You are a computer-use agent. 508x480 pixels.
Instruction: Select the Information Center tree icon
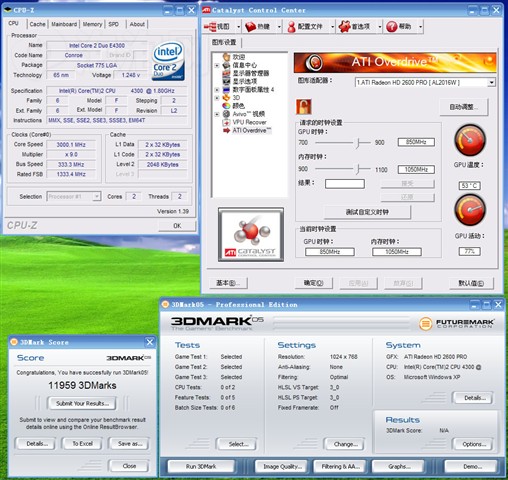coord(227,65)
